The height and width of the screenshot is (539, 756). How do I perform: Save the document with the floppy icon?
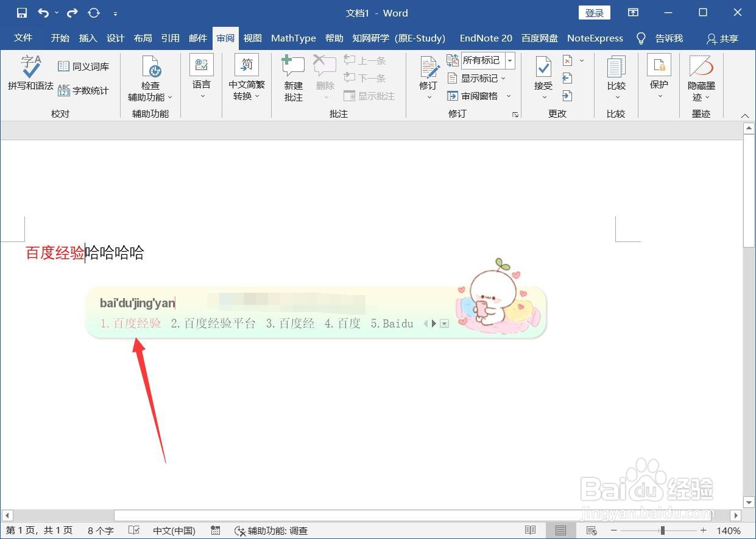pyautogui.click(x=21, y=13)
